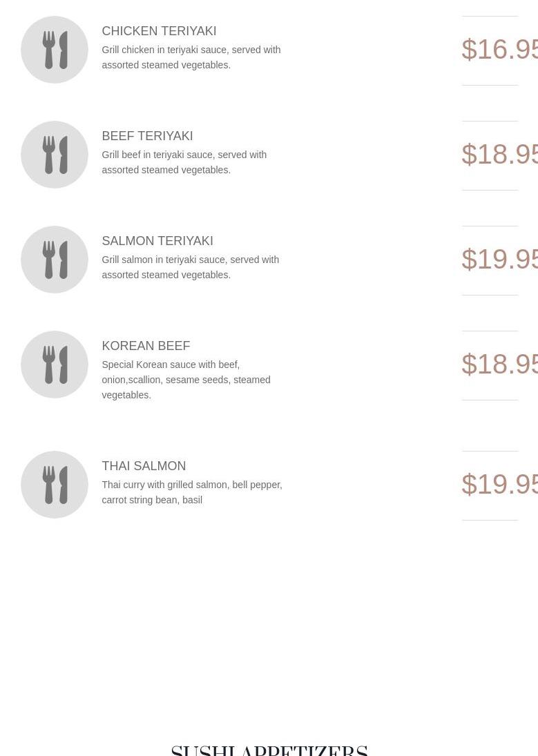Click the fork-knife icon beside Beef Teriyaki
Viewport: 538px width, 756px height.
click(x=55, y=155)
